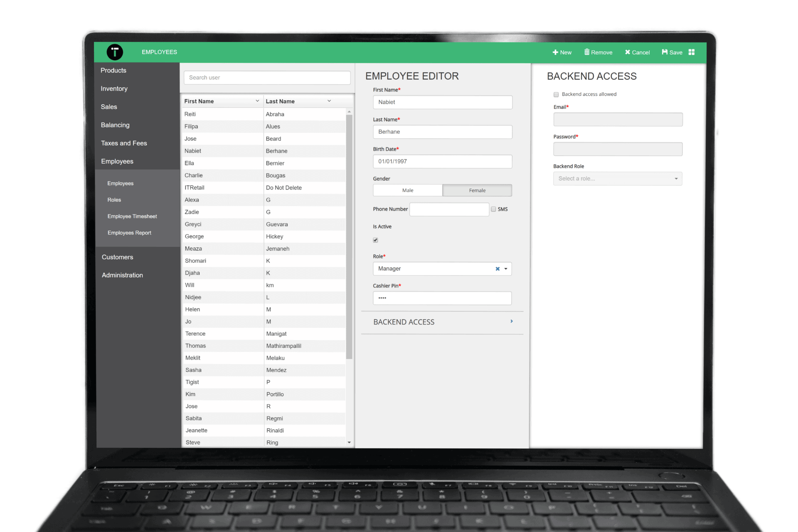
Task: Open Taxes and Fees menu
Action: pos(124,143)
